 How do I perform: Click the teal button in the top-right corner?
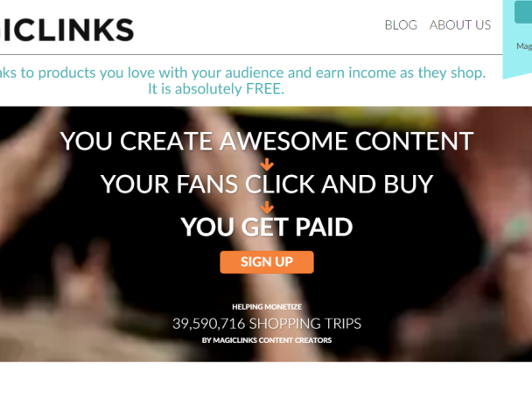(x=523, y=12)
